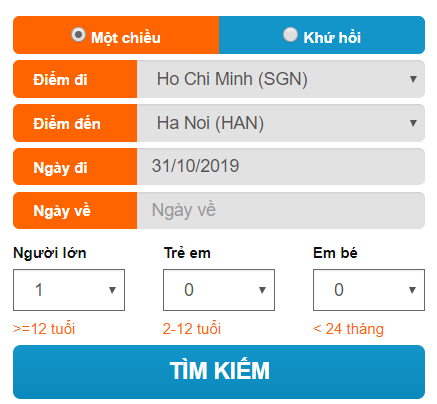Click the Em bé dropdown arrow icon
437x404 pixels.
(x=412, y=290)
